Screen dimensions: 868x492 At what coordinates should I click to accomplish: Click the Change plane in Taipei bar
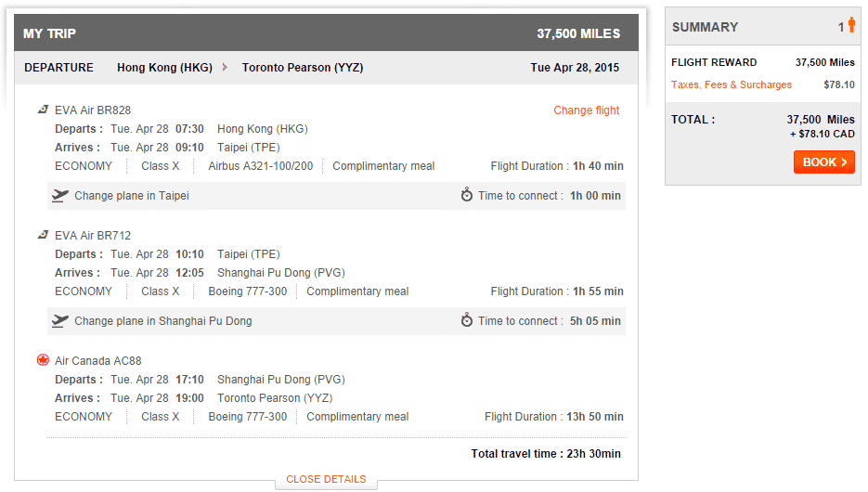(x=336, y=196)
